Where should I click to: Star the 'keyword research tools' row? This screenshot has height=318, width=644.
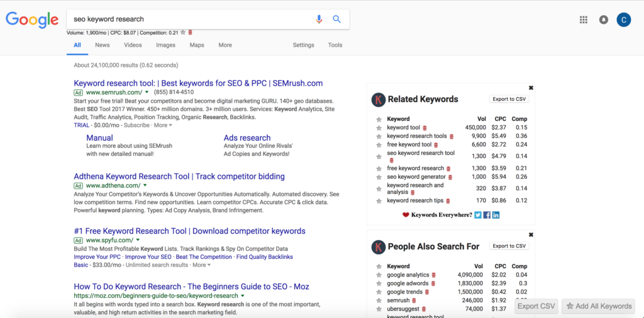point(379,136)
